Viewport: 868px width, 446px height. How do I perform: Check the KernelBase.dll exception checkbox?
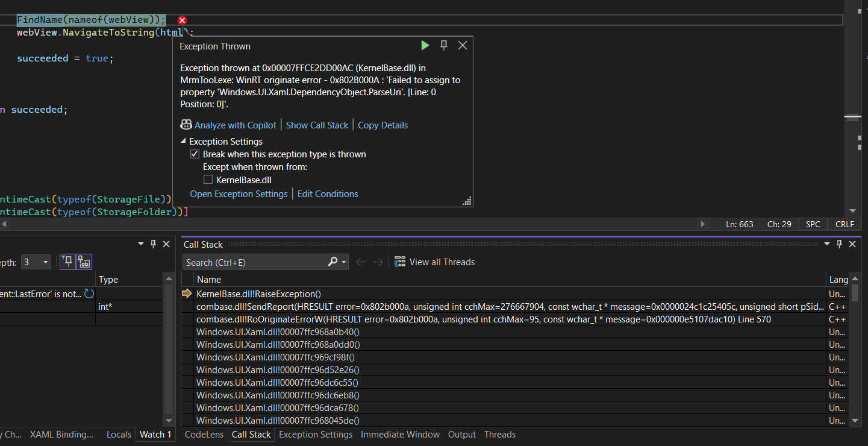point(208,180)
